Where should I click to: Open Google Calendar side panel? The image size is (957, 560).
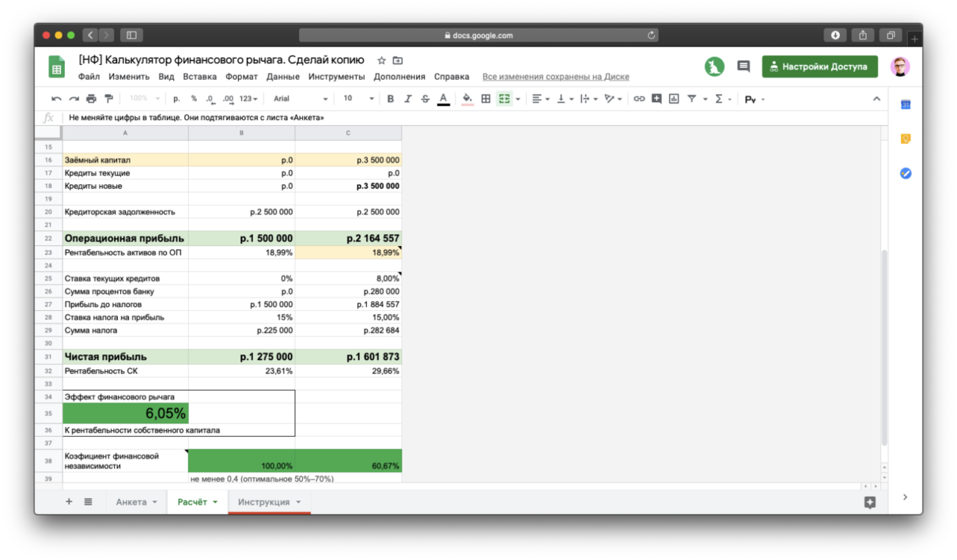(906, 104)
